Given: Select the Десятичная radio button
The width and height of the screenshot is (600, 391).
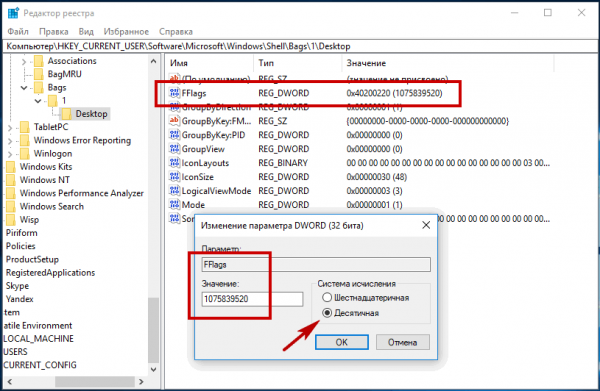Looking at the screenshot, I should point(327,313).
